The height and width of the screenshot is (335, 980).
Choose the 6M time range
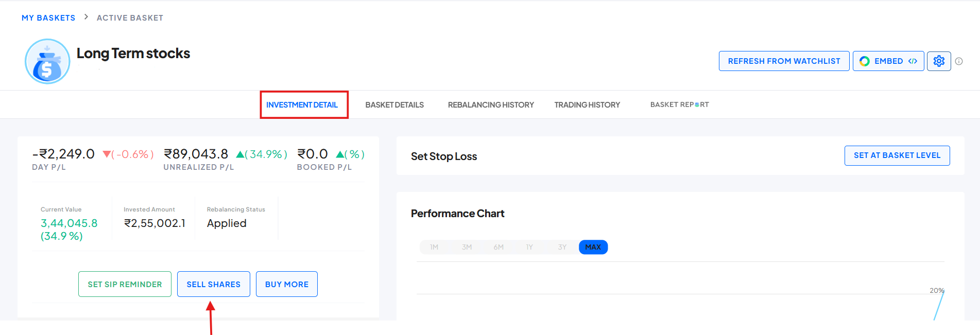coord(498,248)
